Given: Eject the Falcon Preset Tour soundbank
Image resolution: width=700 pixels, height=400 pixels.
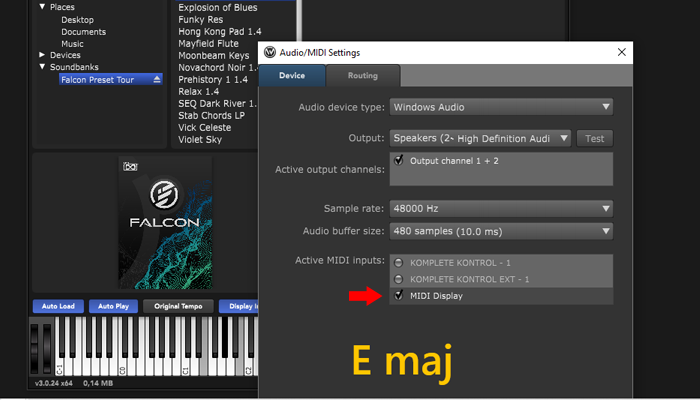Looking at the screenshot, I should (157, 79).
